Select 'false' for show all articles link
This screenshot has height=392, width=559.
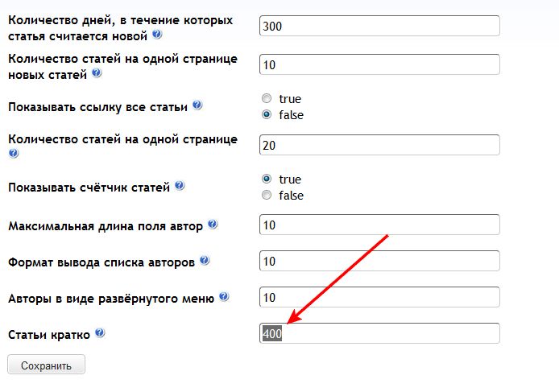pyautogui.click(x=267, y=114)
